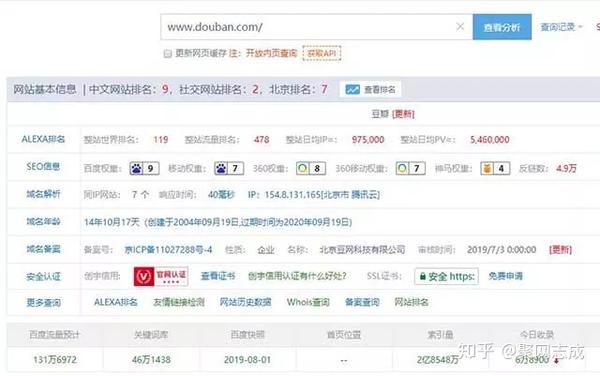Click the 神马权重 icon
This screenshot has height=376, width=600.
487,168
